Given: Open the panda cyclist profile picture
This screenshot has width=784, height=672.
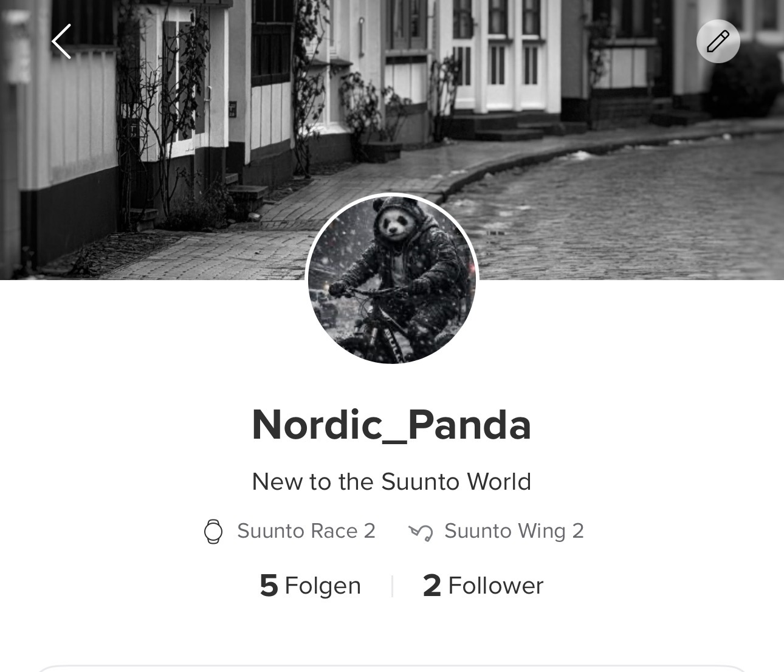Looking at the screenshot, I should pyautogui.click(x=392, y=279).
